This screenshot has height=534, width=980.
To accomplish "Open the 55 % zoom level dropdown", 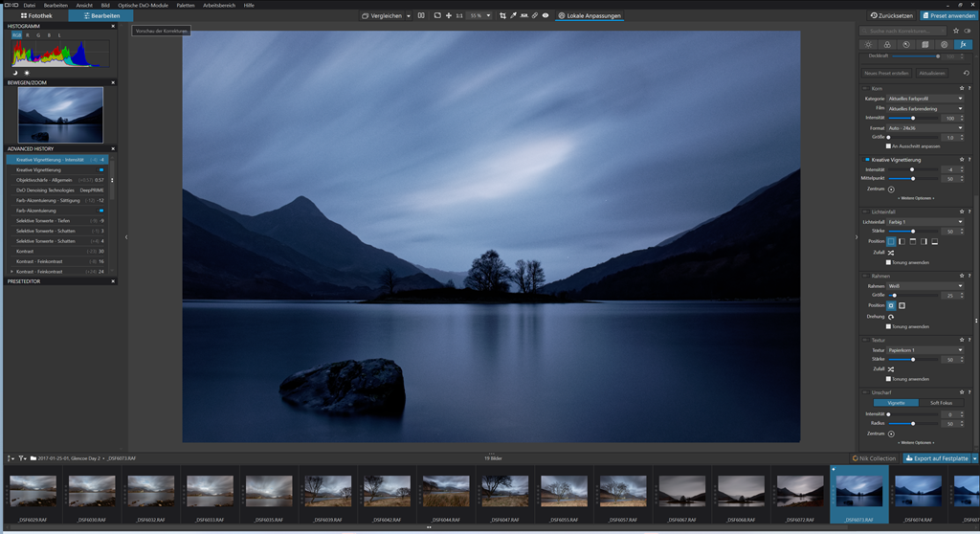I will [x=479, y=15].
